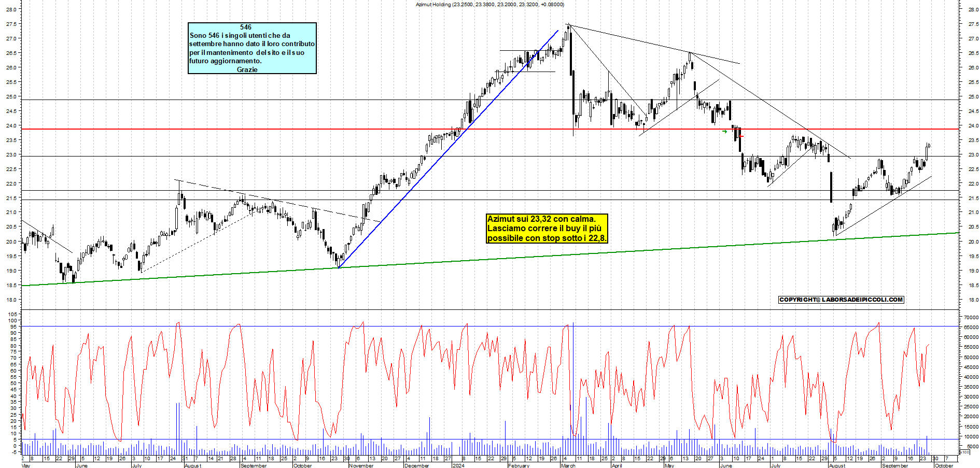Click the 50 oscillator axis value
The width and height of the screenshot is (980, 468).
(14, 384)
